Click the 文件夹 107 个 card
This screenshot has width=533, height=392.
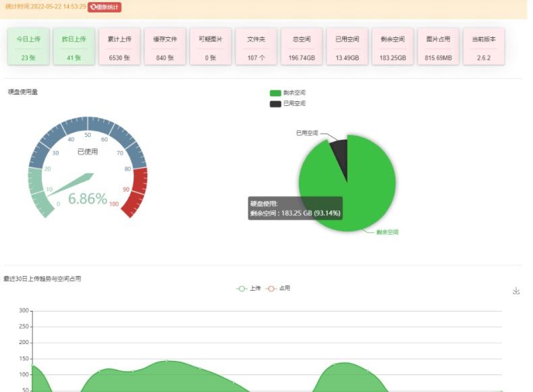pos(256,47)
